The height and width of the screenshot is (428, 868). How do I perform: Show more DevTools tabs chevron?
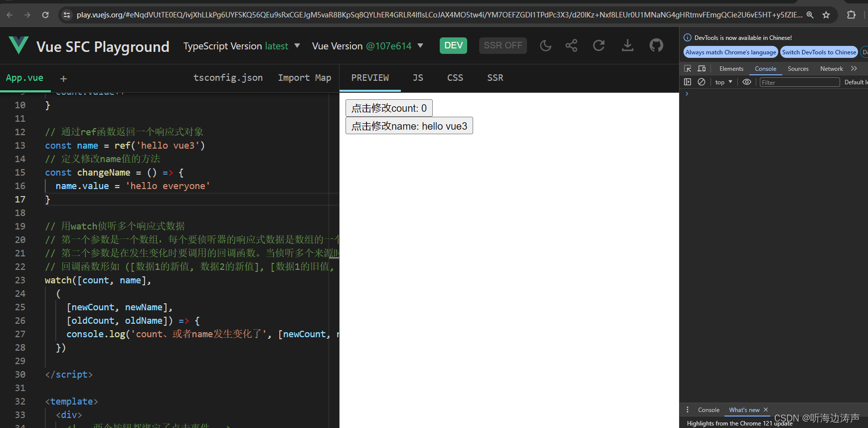pos(854,69)
